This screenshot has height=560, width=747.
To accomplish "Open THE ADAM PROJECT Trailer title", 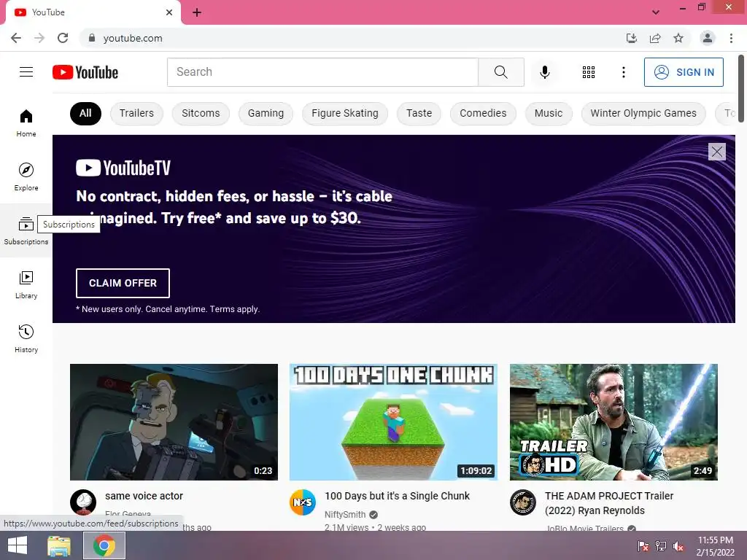I will point(609,503).
